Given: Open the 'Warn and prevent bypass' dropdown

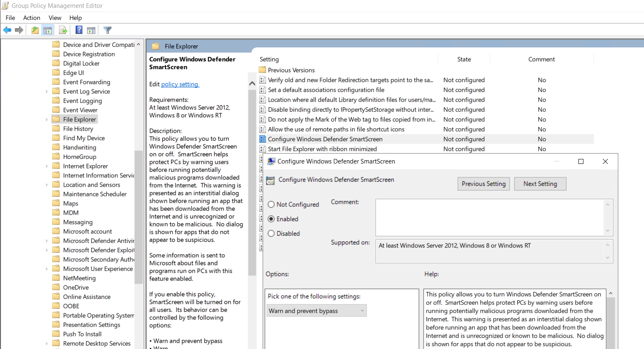Looking at the screenshot, I should point(317,311).
